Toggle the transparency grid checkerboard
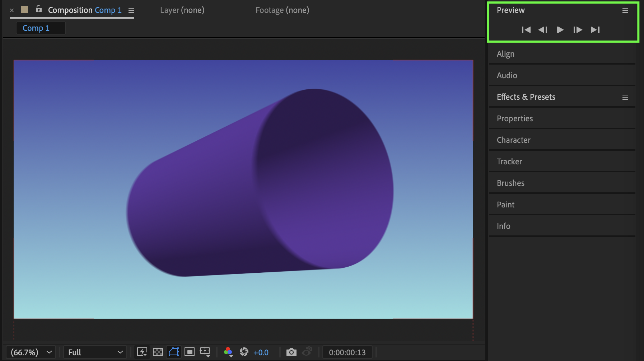644x361 pixels. [158, 352]
